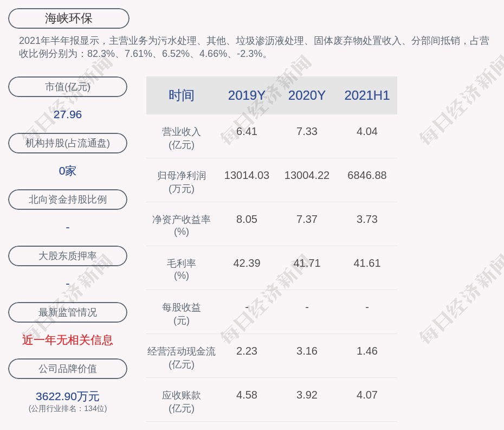Select the 2020Y column header
The image size is (504, 430).
[x=307, y=95]
